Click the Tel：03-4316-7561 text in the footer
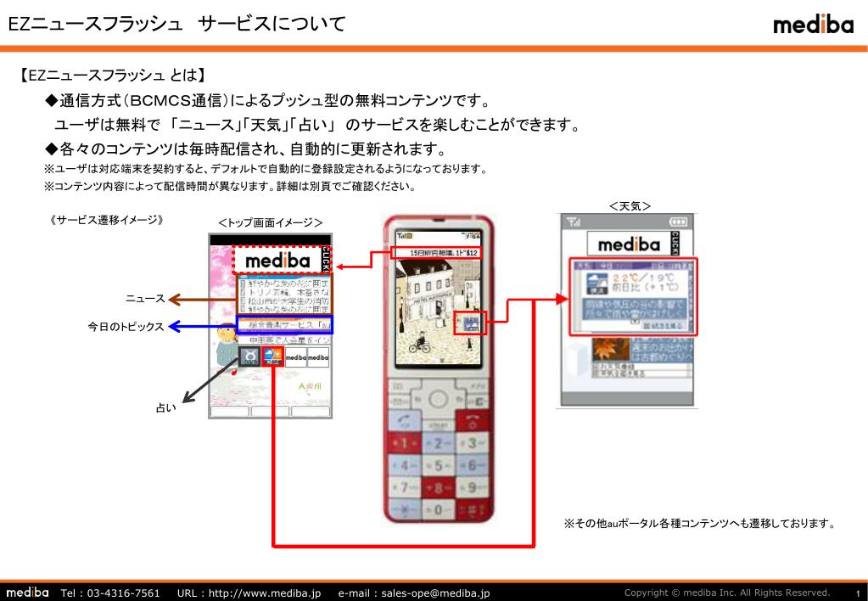The width and height of the screenshot is (868, 601). (110, 593)
